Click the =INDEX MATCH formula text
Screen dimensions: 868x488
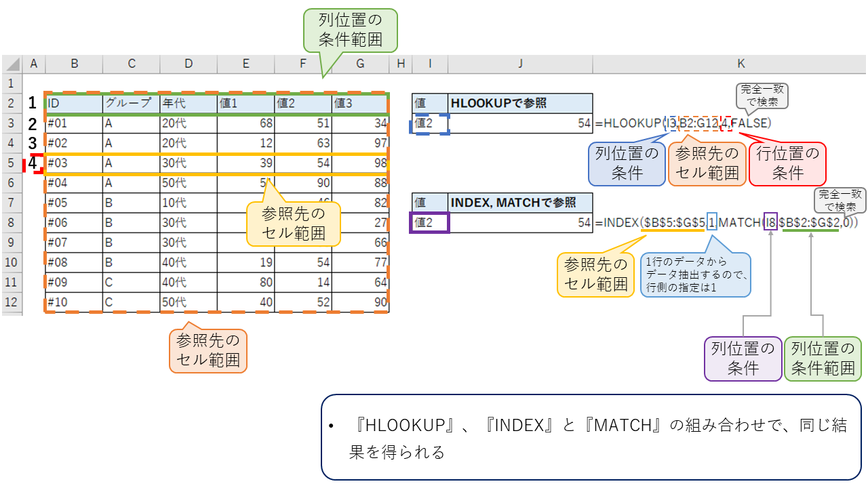(x=726, y=222)
